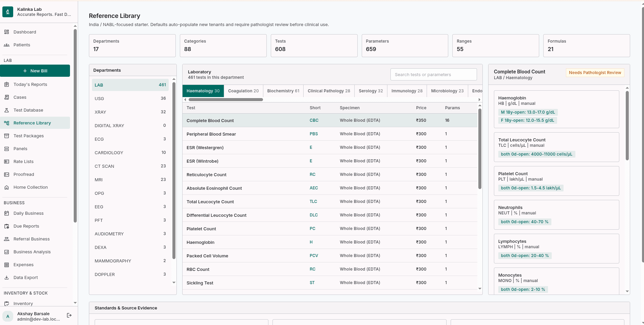Click the Cases icon in sidebar
The width and height of the screenshot is (644, 325).
point(6,97)
